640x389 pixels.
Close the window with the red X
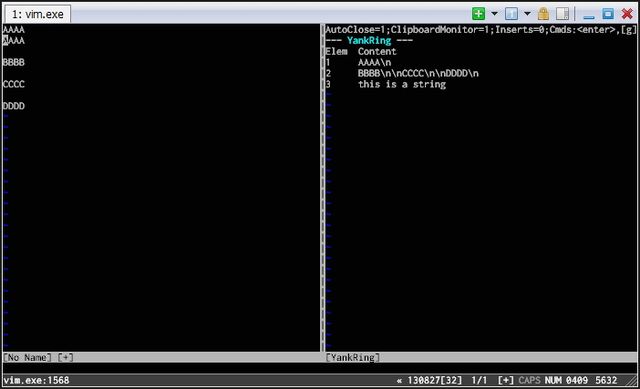(627, 13)
